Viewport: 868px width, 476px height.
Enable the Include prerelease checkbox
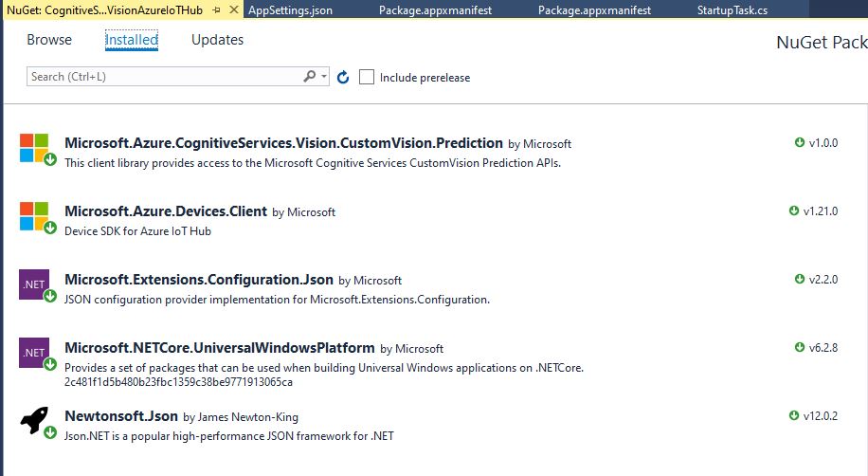[x=367, y=77]
